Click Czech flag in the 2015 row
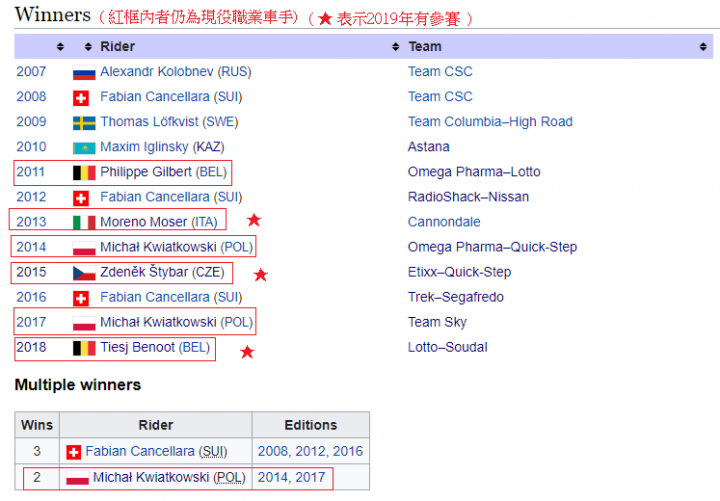 tap(84, 273)
